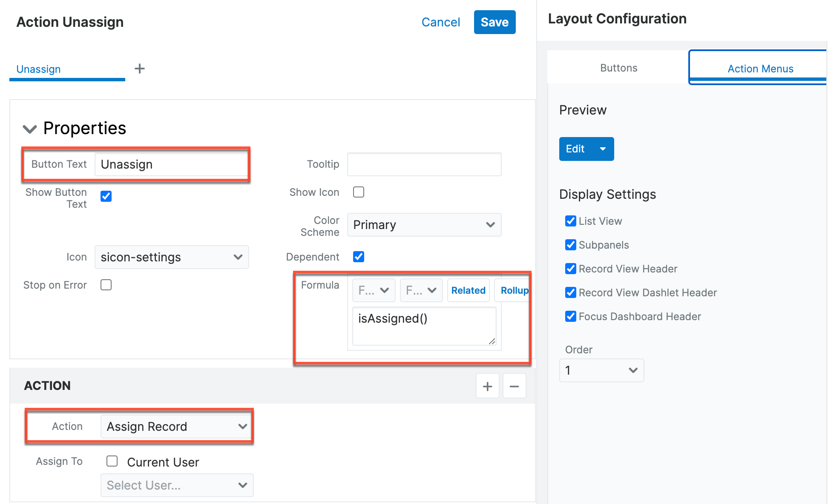The width and height of the screenshot is (828, 504).
Task: Click the Save button
Action: 494,22
